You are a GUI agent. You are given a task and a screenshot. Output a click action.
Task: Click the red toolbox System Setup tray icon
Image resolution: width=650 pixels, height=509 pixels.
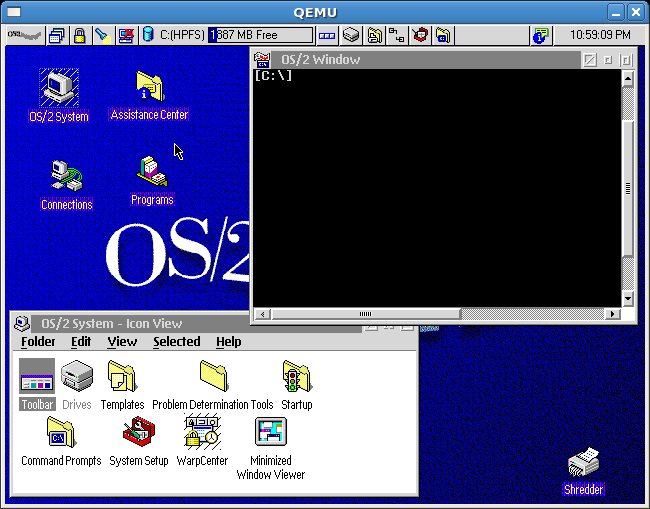(x=420, y=35)
